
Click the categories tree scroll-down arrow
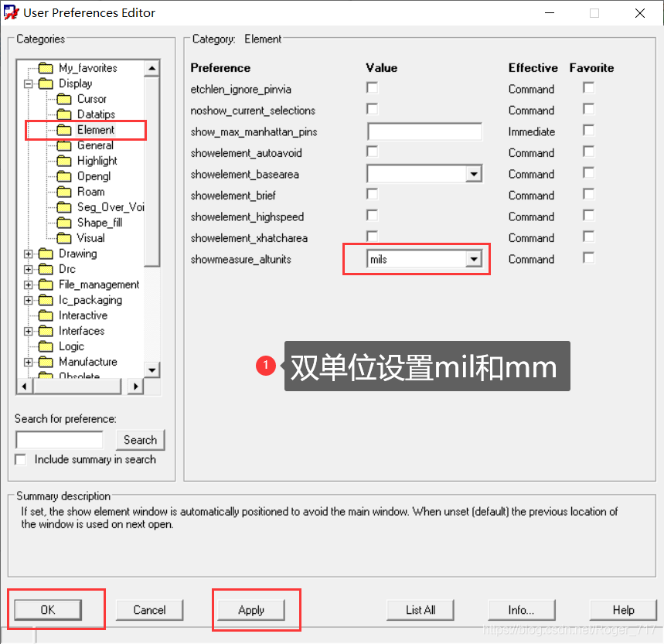pos(152,370)
